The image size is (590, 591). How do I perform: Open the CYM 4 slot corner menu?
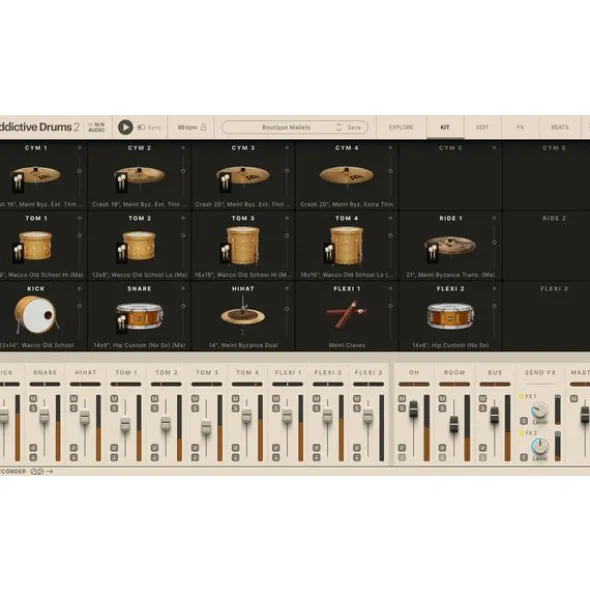coord(391,148)
